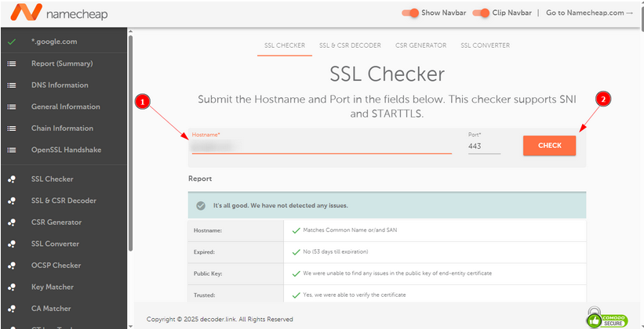Follow the Go to Namecheap.com link
The width and height of the screenshot is (644, 329).
click(589, 13)
